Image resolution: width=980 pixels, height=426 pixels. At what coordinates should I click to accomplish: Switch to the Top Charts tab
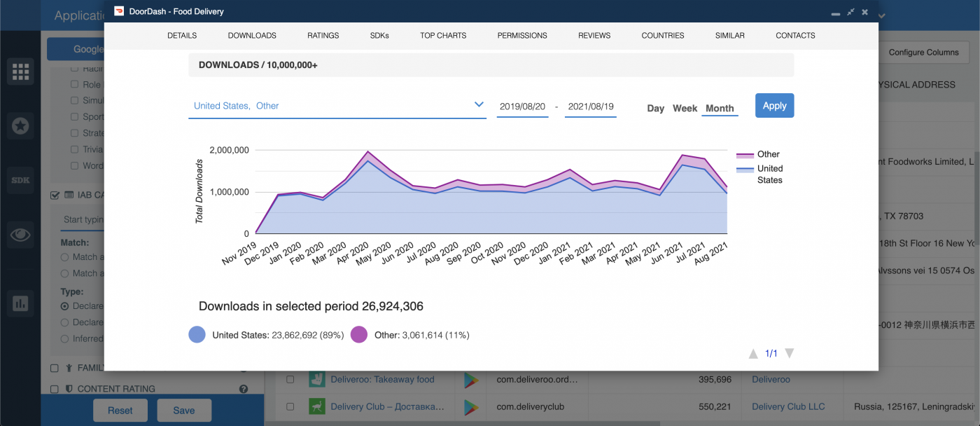coord(443,35)
